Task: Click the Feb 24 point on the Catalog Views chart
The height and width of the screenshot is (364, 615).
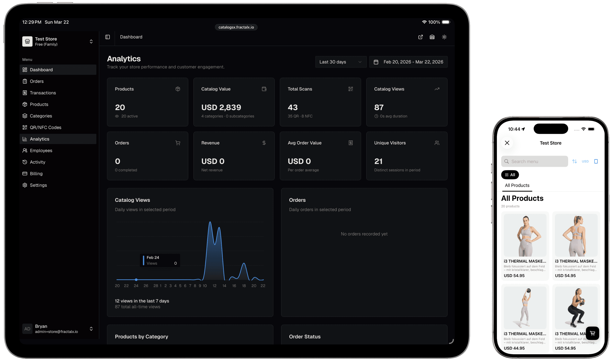Action: pos(136,280)
